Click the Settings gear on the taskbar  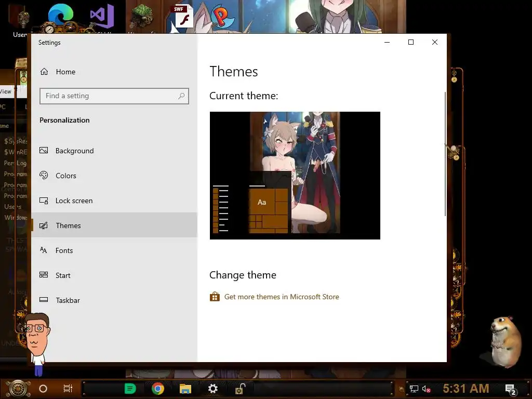coord(212,389)
